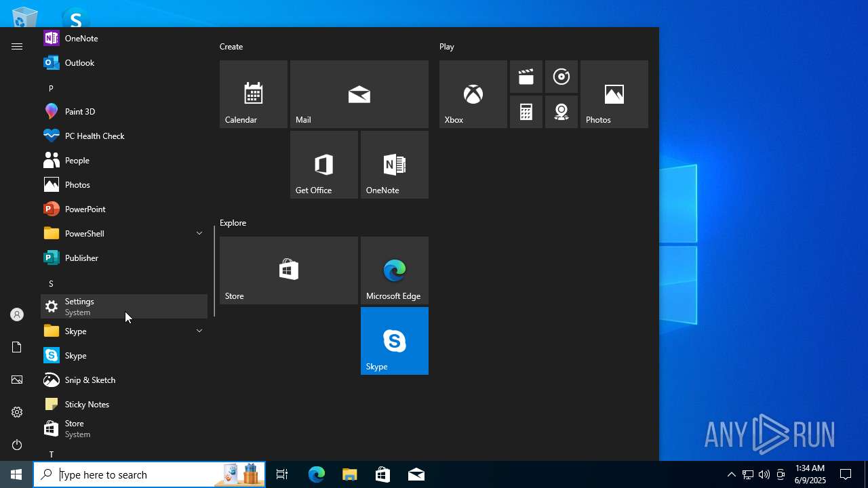Click the Windows Start button
868x488 pixels.
[16, 474]
